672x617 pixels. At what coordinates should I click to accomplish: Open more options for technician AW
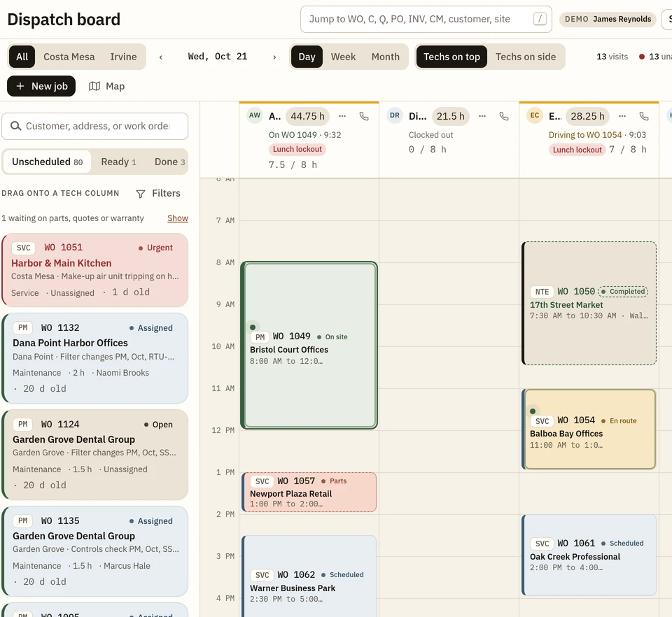(x=342, y=116)
